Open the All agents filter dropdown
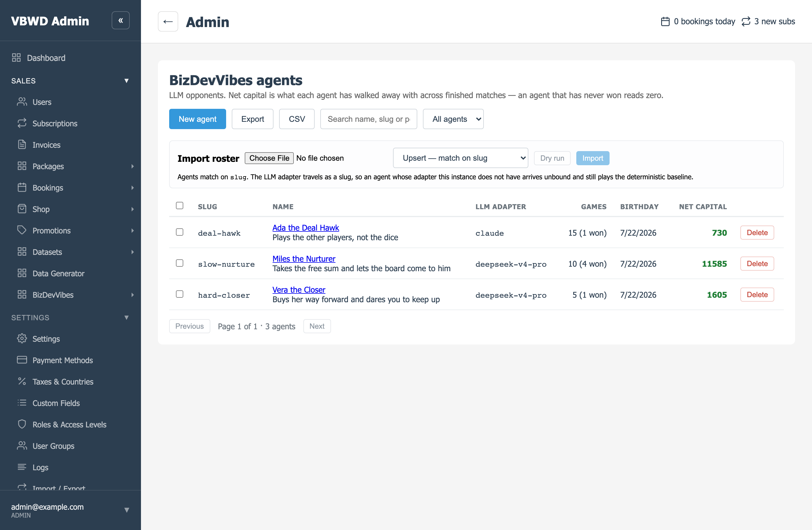This screenshot has height=530, width=812. click(x=453, y=119)
